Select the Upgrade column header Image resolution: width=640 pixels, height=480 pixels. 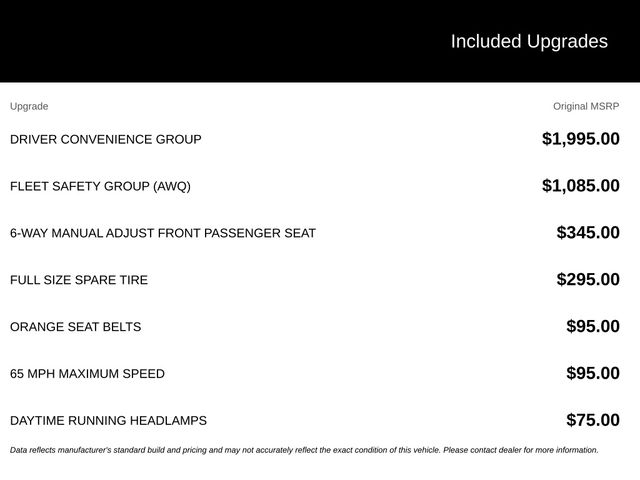tap(29, 106)
